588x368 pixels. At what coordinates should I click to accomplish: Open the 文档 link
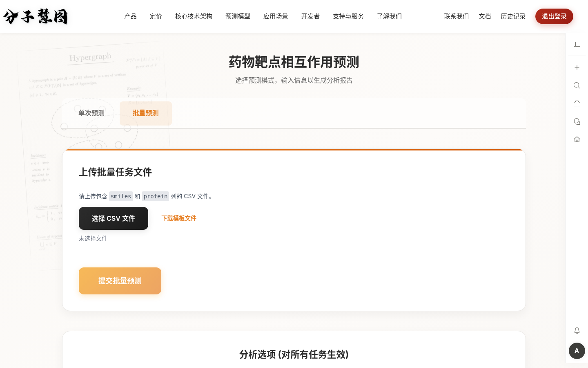pyautogui.click(x=485, y=16)
